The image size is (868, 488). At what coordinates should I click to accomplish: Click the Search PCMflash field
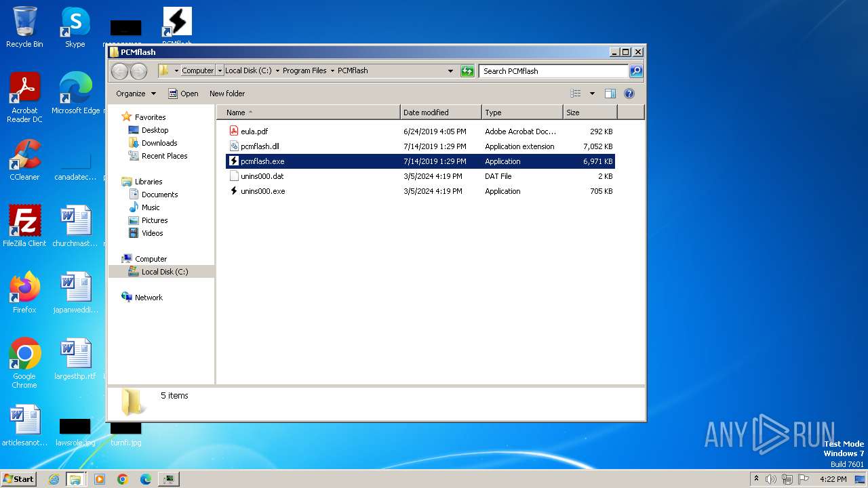(x=553, y=70)
